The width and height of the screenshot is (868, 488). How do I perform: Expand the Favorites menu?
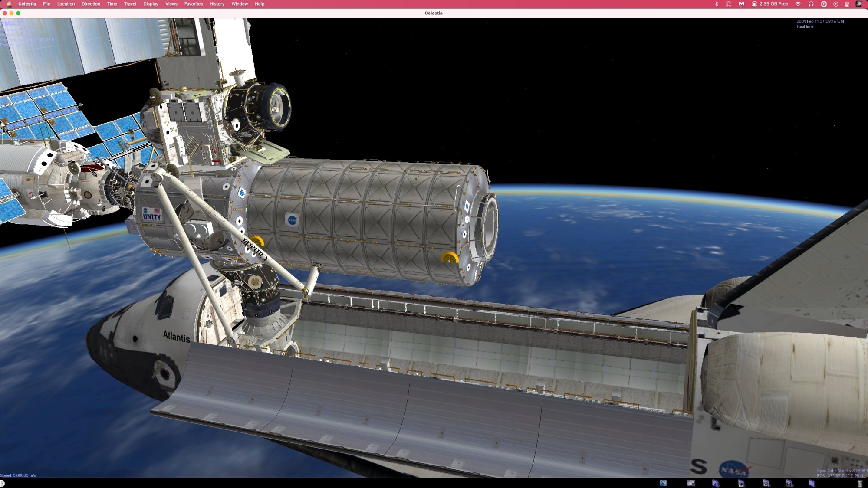193,4
